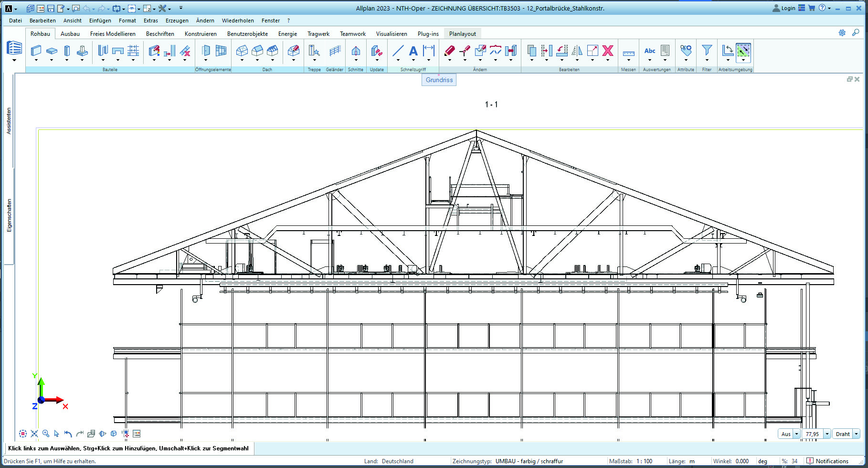Viewport: 868px width, 468px height.
Task: Select the Wall tool in Bauteile
Action: [x=36, y=51]
